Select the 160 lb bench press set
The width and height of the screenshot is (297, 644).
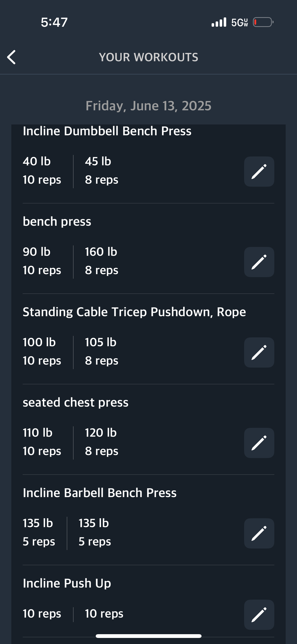[x=101, y=261]
